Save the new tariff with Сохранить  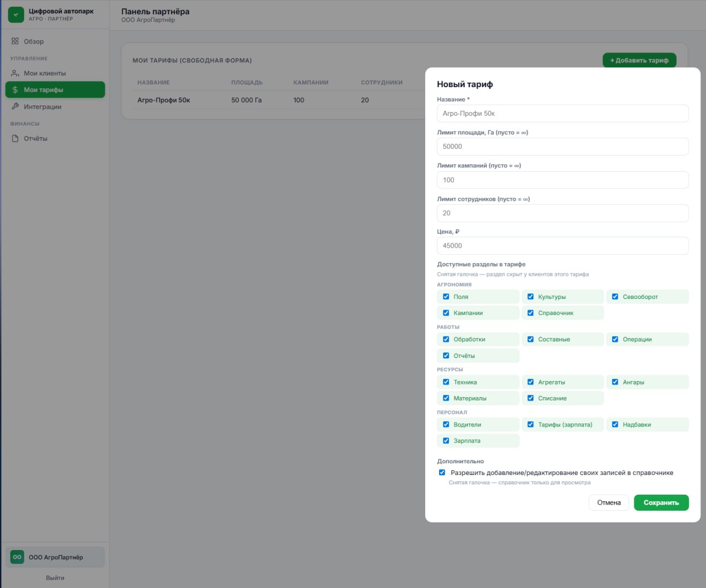point(661,503)
